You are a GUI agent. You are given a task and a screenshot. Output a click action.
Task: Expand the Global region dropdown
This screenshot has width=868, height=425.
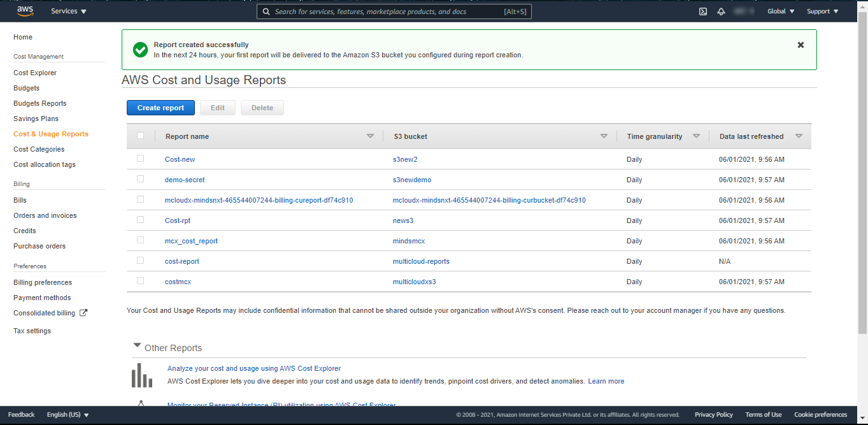(x=781, y=11)
